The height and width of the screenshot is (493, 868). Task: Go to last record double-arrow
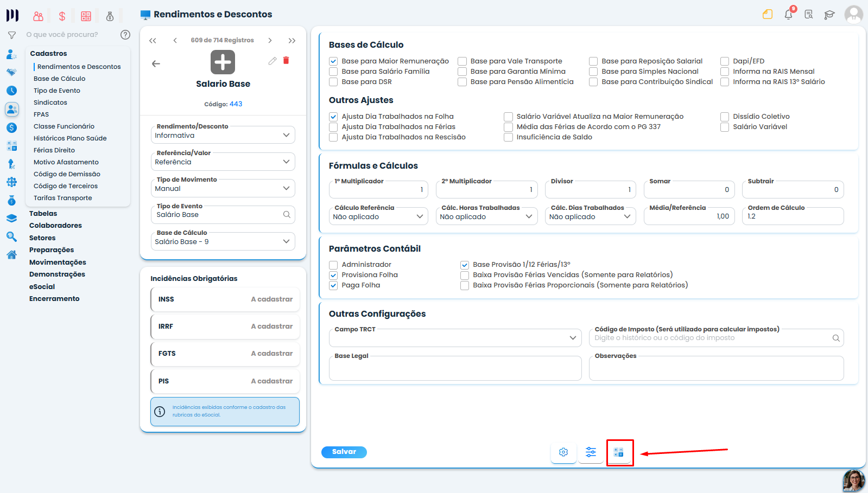[x=292, y=41]
